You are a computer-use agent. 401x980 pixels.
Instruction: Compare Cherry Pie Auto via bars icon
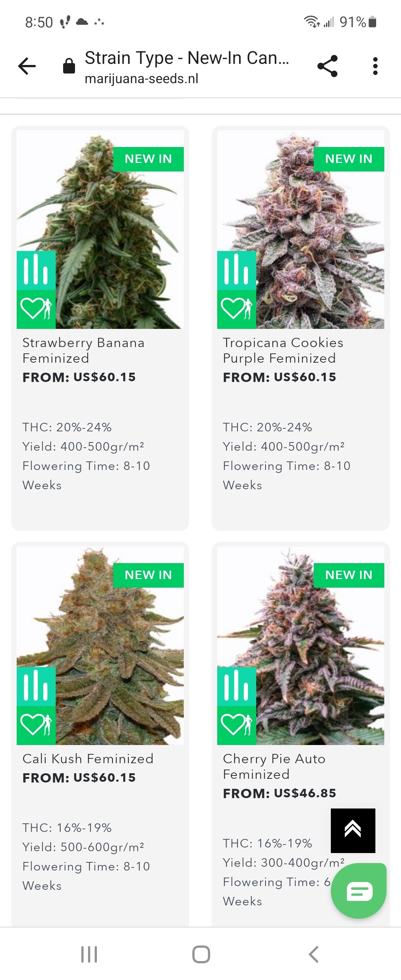(237, 686)
